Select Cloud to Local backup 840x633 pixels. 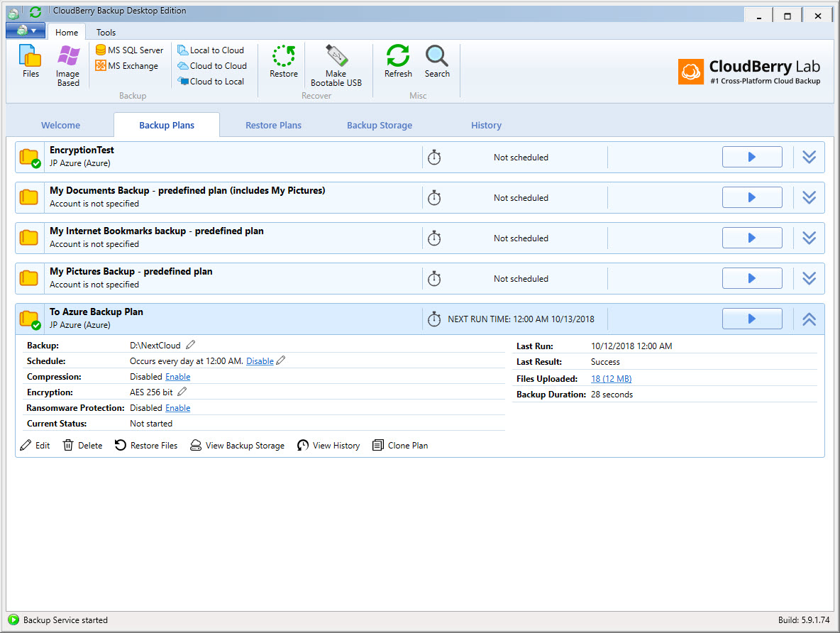[x=211, y=81]
